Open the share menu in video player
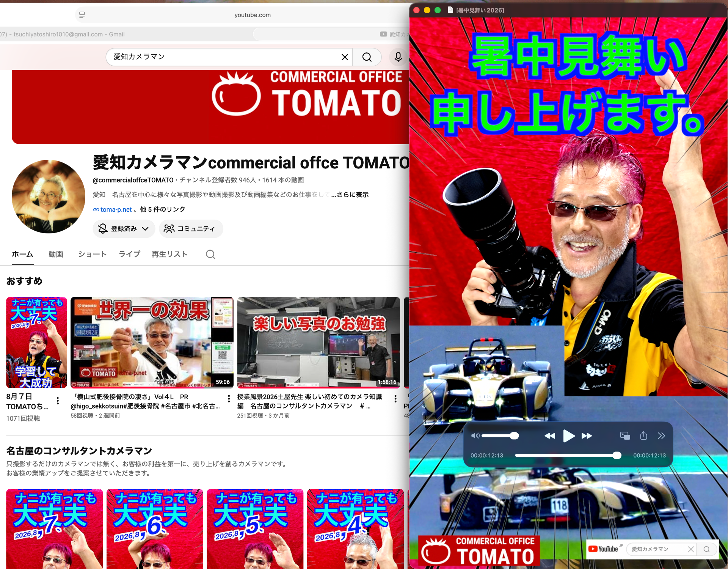The height and width of the screenshot is (569, 728). click(x=643, y=435)
